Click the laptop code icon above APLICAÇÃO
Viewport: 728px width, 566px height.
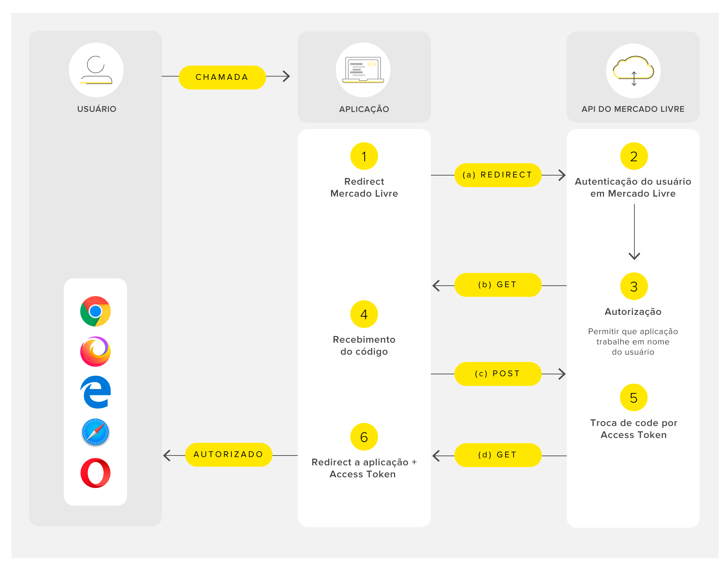pos(363,70)
